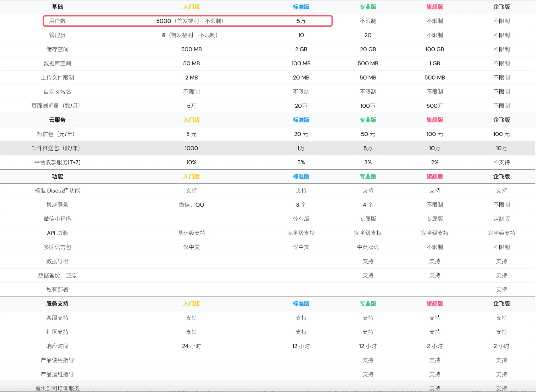Click the struck-through 5000 user count
Image resolution: width=536 pixels, height=392 pixels.
point(164,21)
